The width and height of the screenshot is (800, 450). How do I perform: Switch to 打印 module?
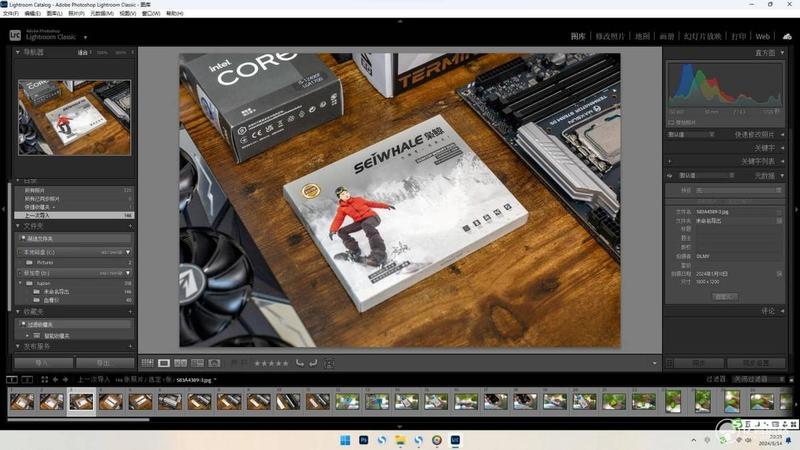tap(738, 36)
